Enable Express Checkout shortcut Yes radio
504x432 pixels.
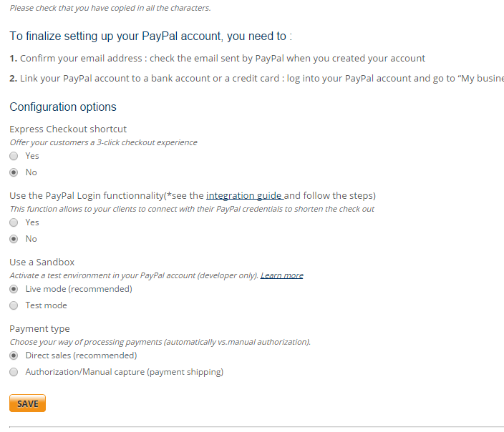pos(14,156)
